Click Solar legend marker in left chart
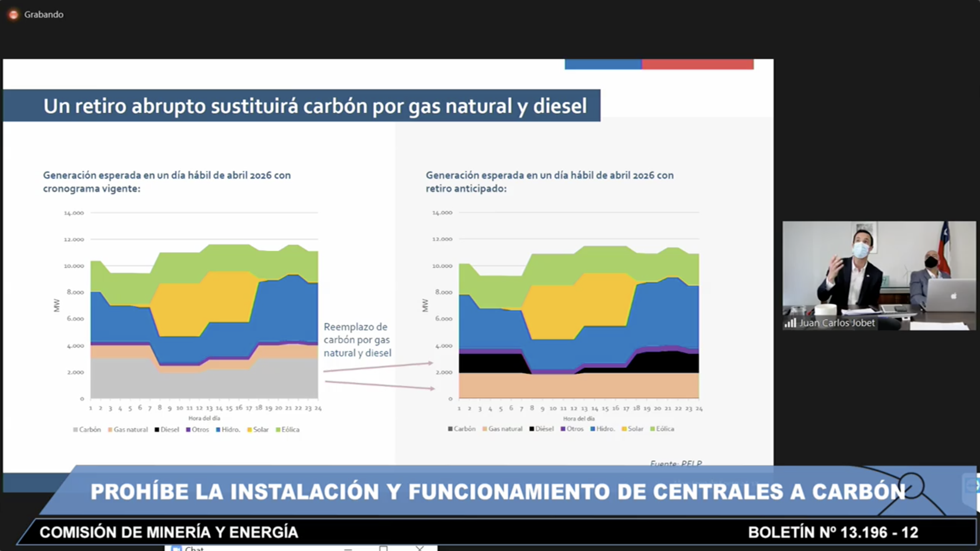980x551 pixels. click(x=250, y=430)
